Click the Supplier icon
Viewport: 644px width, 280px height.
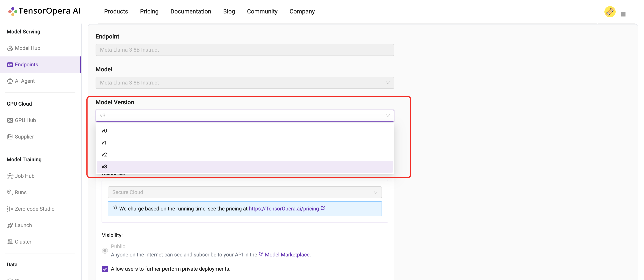(10, 137)
